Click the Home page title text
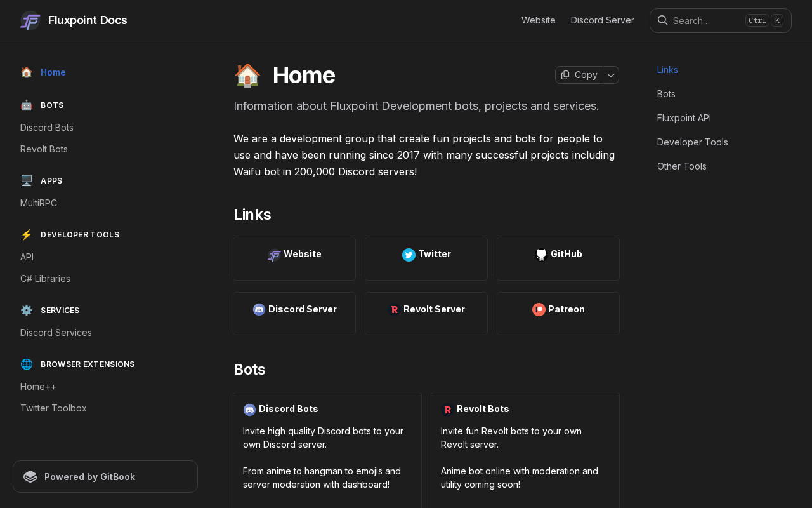812x508 pixels. pos(304,75)
